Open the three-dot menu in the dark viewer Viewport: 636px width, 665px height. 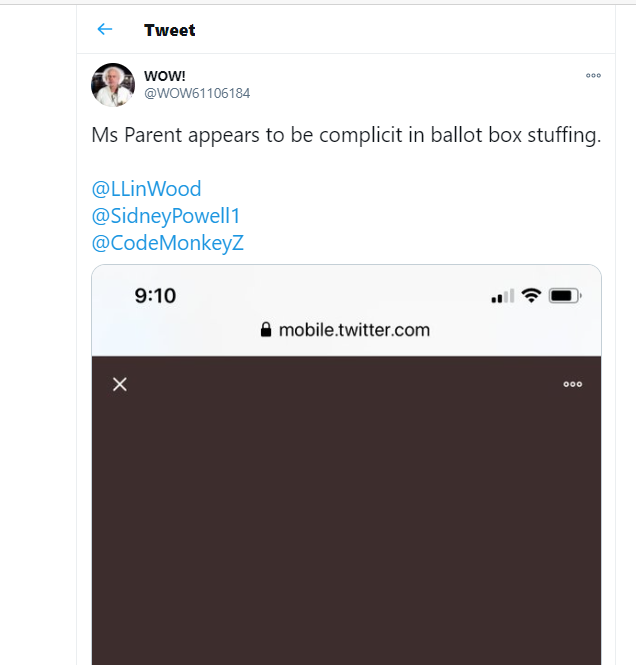572,384
